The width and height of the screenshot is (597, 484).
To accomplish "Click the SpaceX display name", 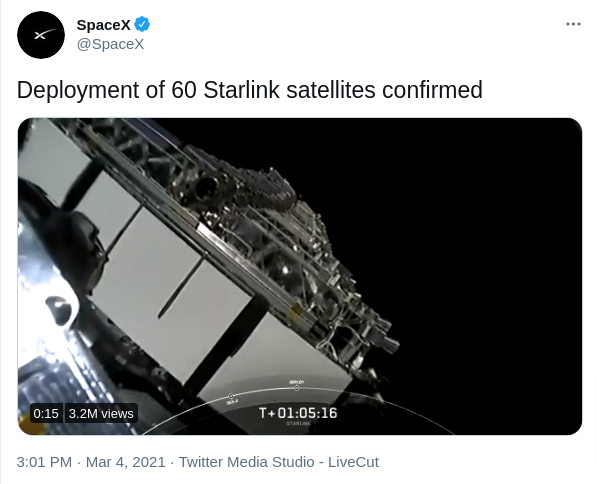I will [x=104, y=25].
